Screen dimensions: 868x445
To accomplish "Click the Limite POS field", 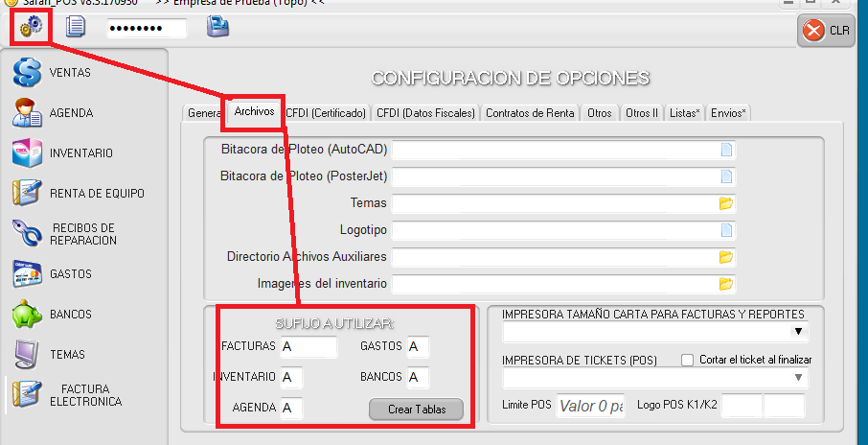I will pyautogui.click(x=590, y=407).
